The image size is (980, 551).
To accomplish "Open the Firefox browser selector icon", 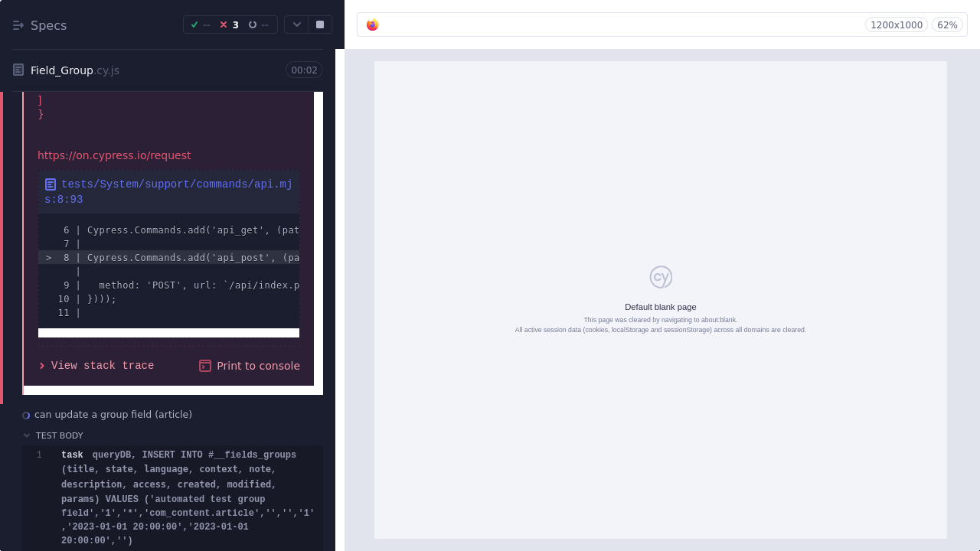I will click(x=373, y=24).
